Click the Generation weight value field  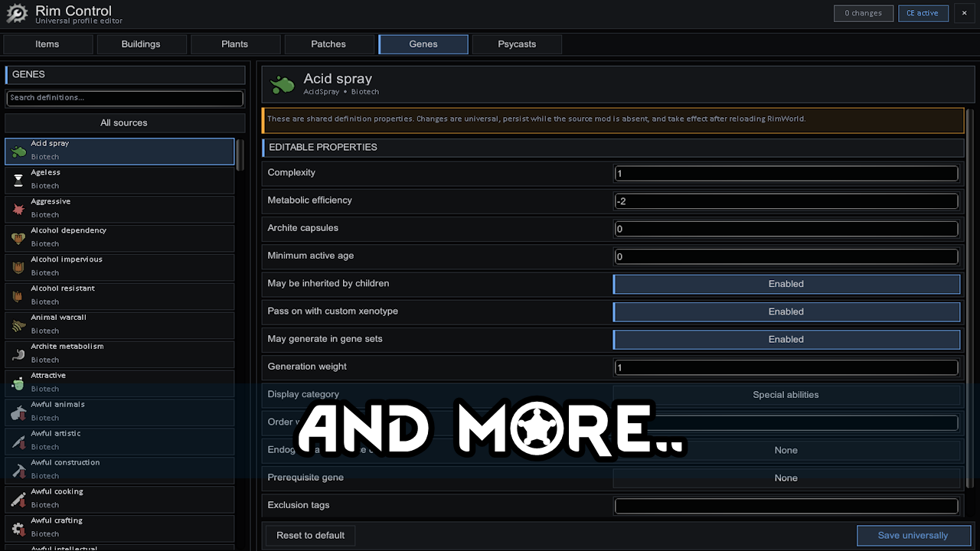click(786, 367)
